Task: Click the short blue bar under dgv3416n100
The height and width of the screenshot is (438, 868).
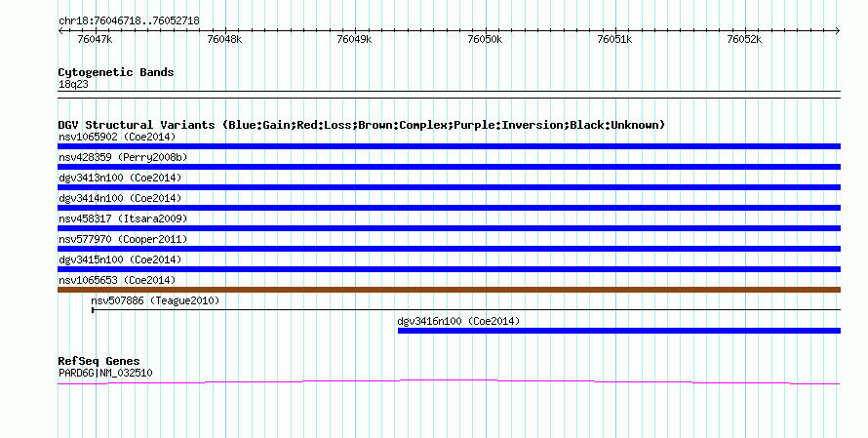Action: pyautogui.click(x=619, y=331)
